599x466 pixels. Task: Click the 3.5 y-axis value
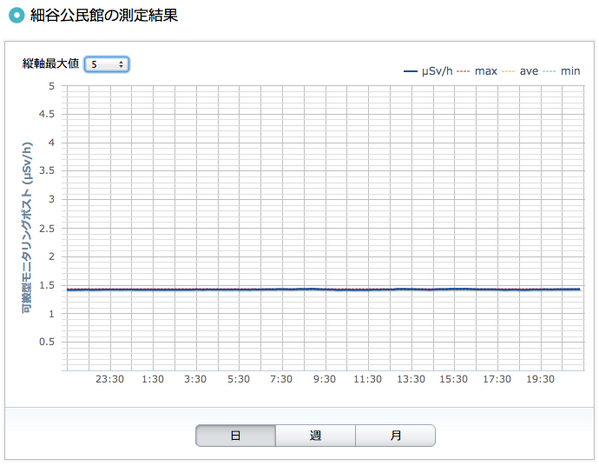point(47,170)
